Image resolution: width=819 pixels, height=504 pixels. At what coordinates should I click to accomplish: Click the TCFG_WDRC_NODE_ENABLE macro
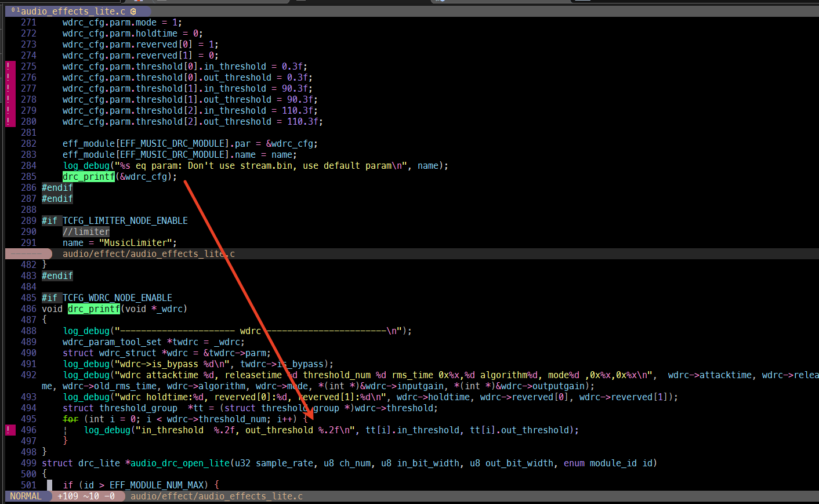(x=117, y=298)
